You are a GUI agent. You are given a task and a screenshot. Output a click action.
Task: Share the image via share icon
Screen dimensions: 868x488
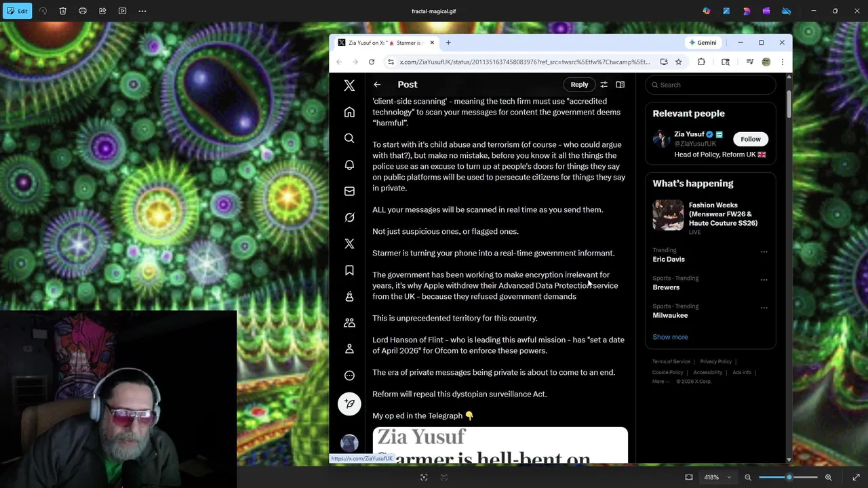point(102,11)
